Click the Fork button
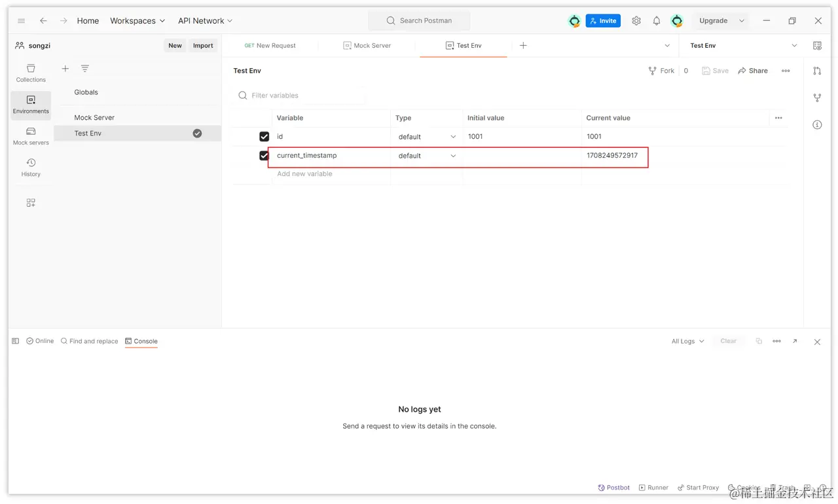Screen dimensions: 838x504 point(661,71)
